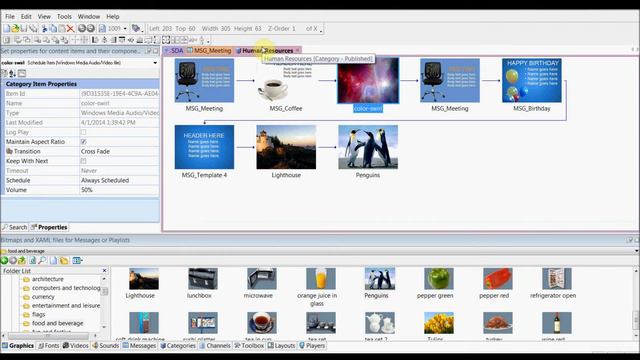The image size is (640, 360).
Task: Open the Layouts tab
Action: (281, 346)
